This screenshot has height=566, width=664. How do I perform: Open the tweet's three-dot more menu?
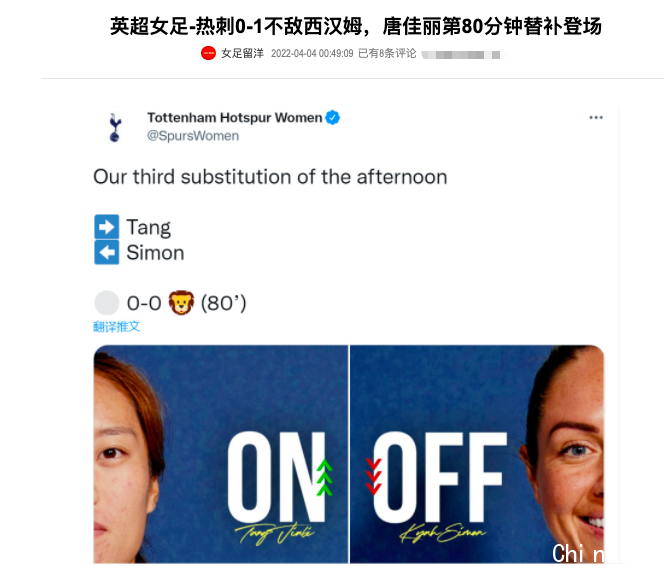point(596,118)
